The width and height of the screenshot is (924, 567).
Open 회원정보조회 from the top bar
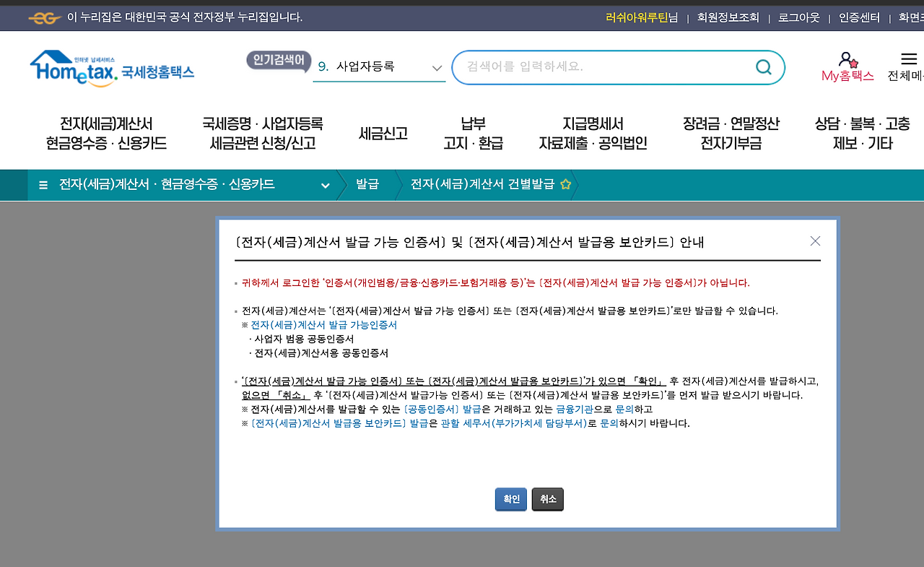point(729,18)
